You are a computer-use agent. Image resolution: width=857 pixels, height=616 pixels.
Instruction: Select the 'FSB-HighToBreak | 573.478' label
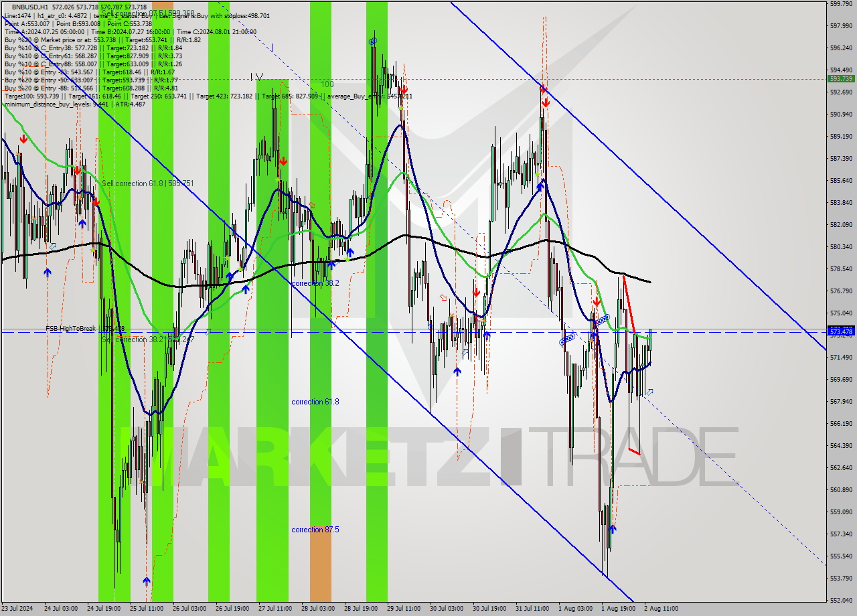tap(85, 329)
